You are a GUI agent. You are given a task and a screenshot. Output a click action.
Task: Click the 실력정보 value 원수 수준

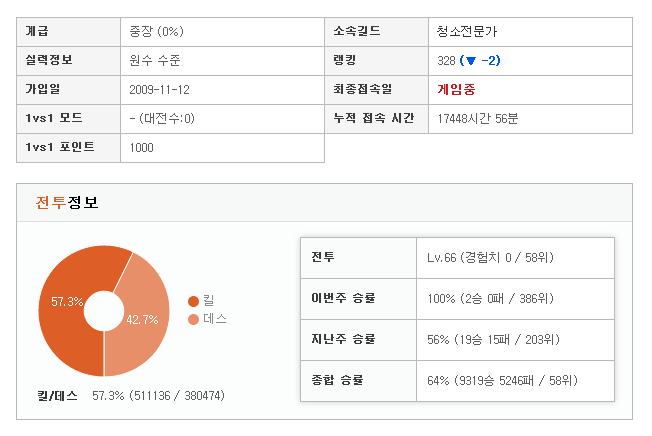(155, 61)
